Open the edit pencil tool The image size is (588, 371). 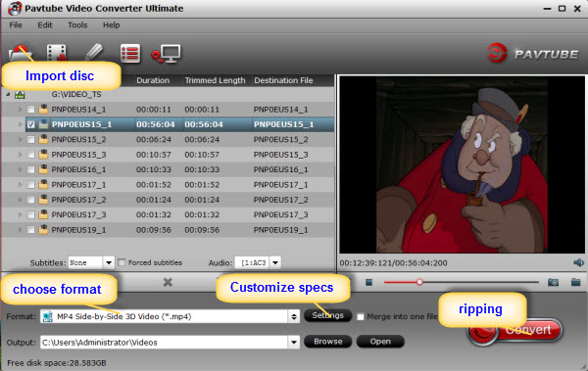[x=94, y=52]
